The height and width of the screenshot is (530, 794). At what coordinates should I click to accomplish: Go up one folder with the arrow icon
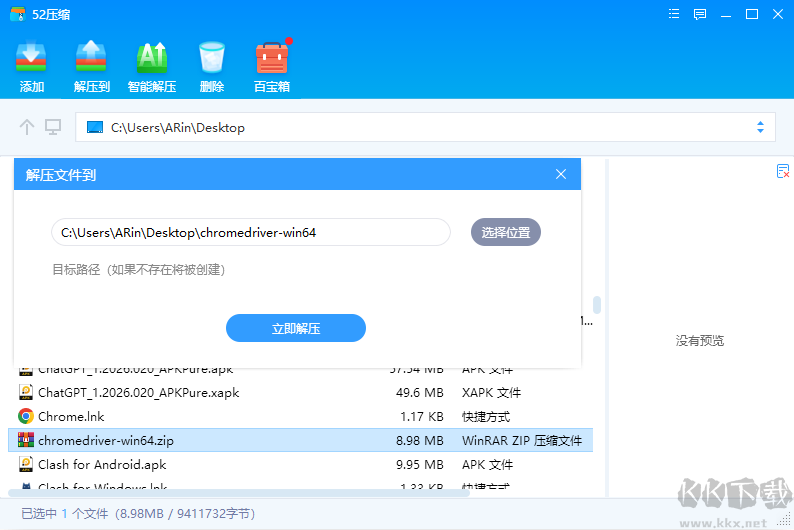[26, 127]
